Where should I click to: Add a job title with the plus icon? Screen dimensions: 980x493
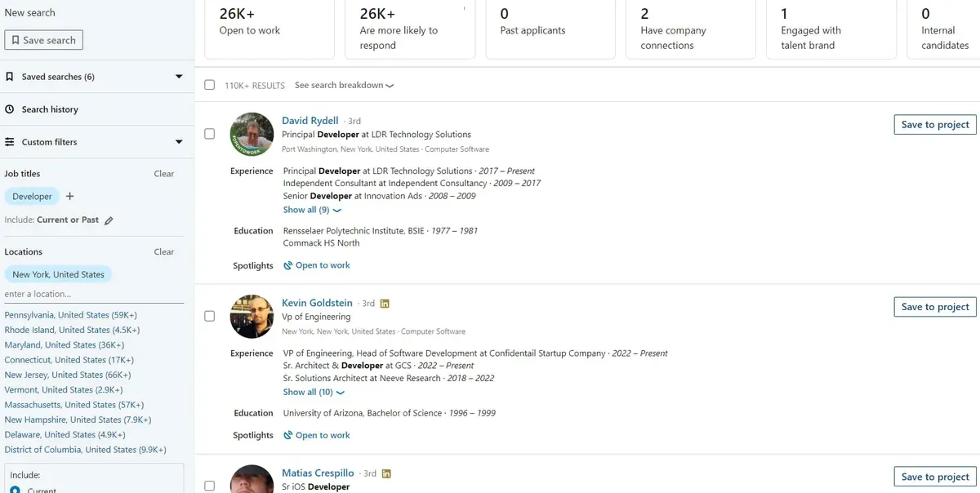click(x=69, y=196)
